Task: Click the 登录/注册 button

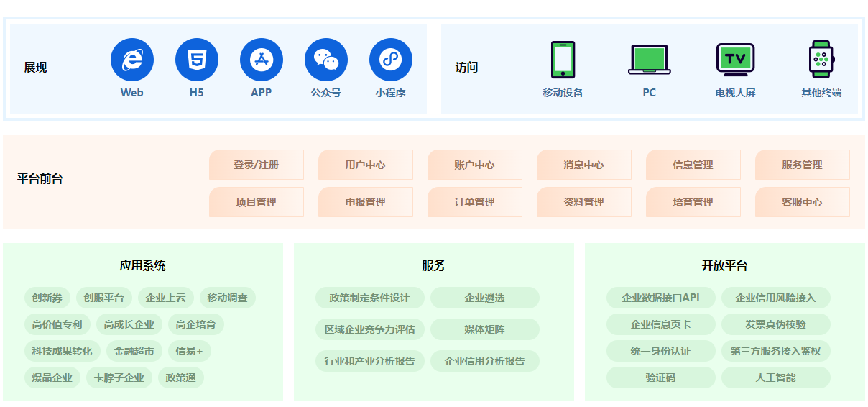Action: [x=257, y=165]
